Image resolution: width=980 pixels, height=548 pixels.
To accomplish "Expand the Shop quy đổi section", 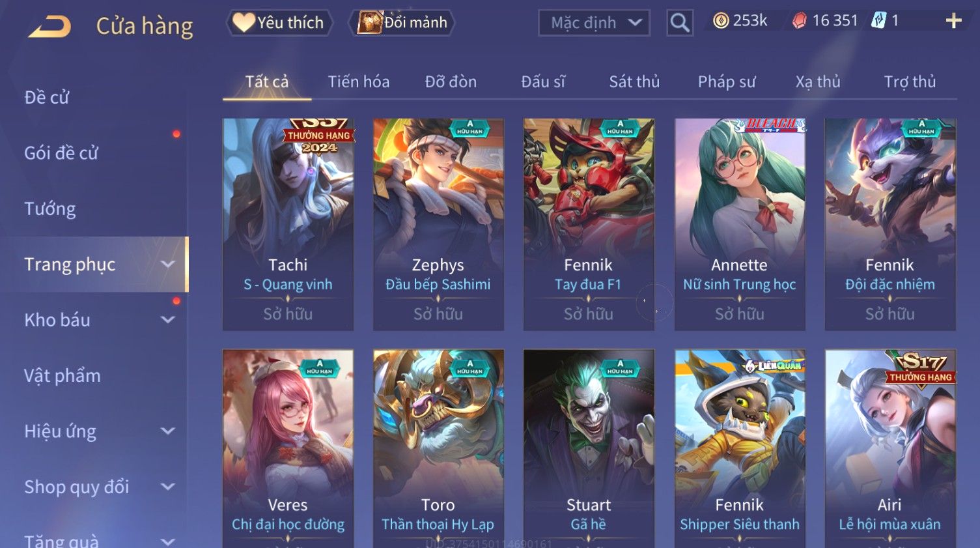I will [168, 487].
